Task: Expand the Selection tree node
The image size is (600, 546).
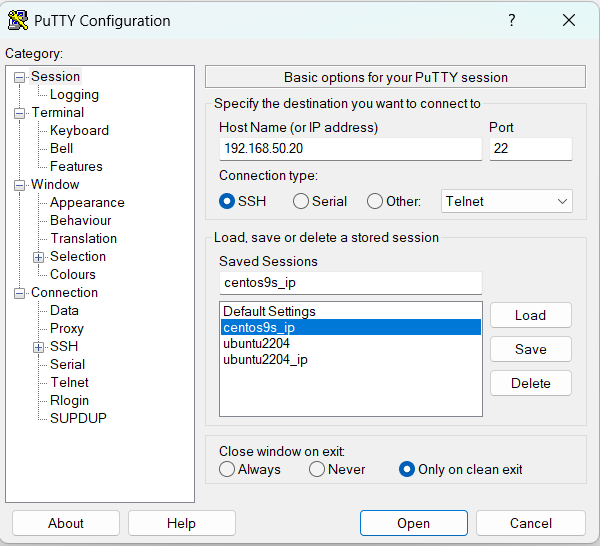Action: tap(38, 258)
